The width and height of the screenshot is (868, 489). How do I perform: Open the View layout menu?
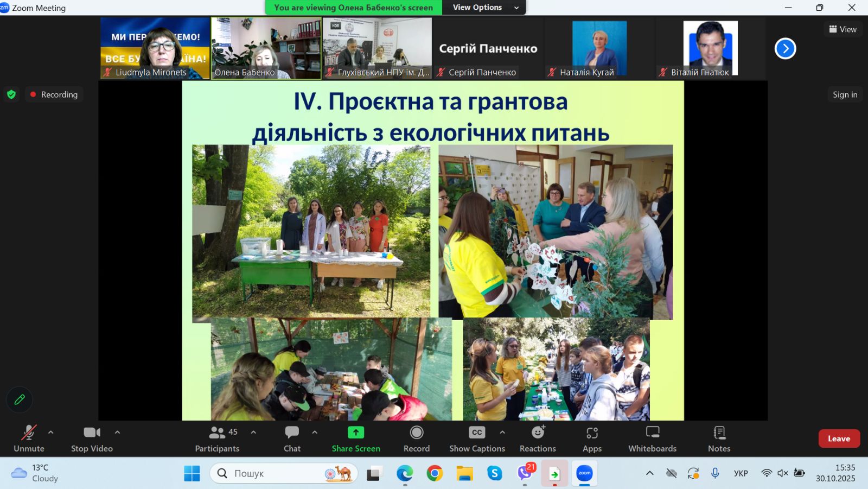[843, 29]
